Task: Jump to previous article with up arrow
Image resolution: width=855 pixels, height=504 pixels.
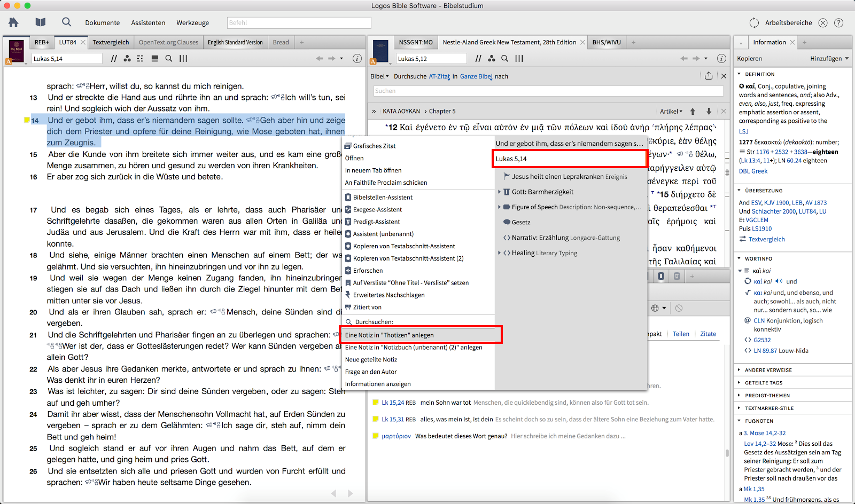Action: [693, 111]
